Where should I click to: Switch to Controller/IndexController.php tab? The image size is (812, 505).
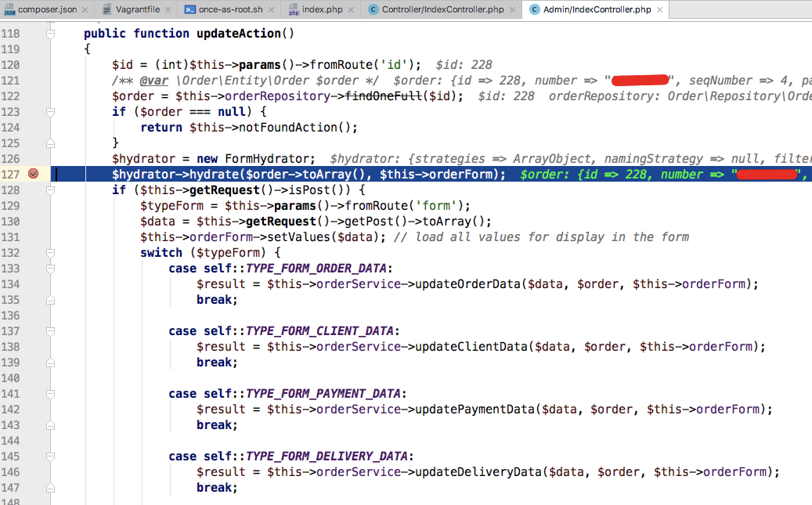pyautogui.click(x=442, y=9)
